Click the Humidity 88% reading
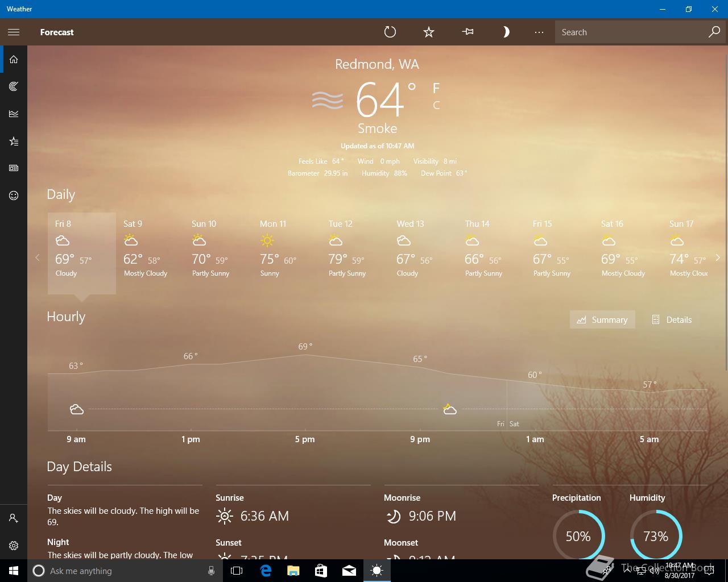Screen dimensions: 728x582 (x=384, y=173)
